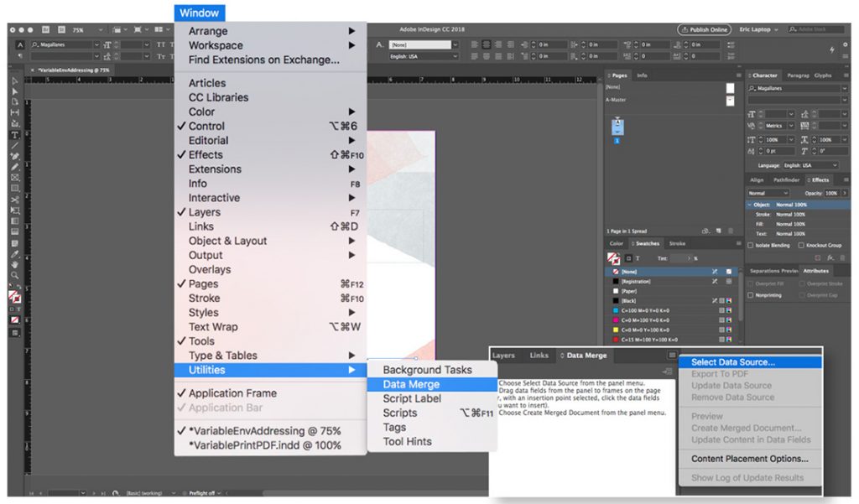This screenshot has width=859, height=504.
Task: Activate the Selection tool arrow
Action: pyautogui.click(x=15, y=80)
